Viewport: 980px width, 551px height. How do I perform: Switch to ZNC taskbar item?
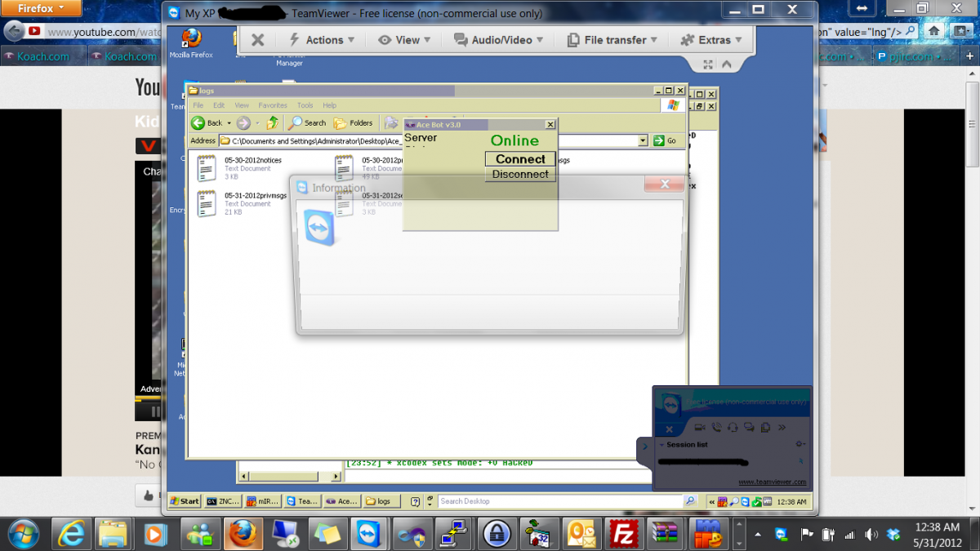pyautogui.click(x=223, y=501)
